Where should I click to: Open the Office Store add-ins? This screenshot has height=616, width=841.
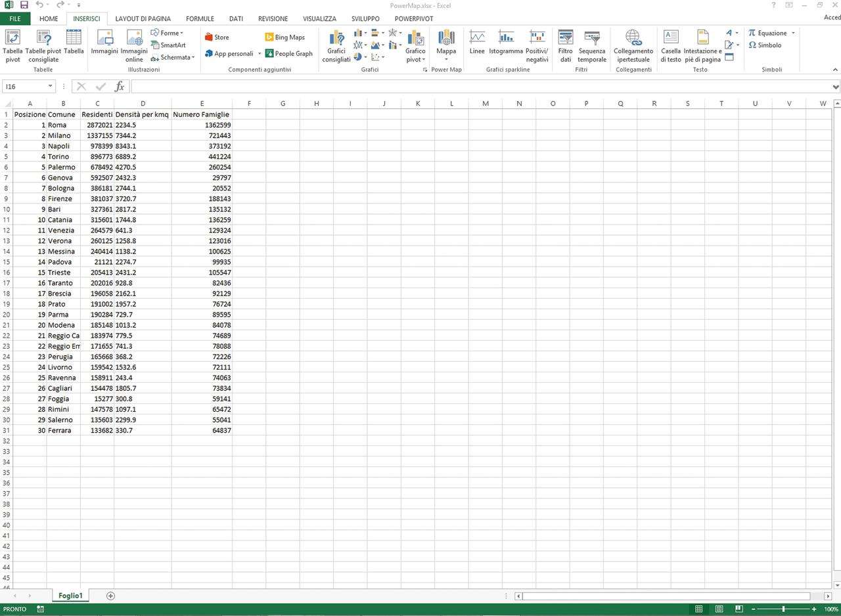[x=217, y=37]
